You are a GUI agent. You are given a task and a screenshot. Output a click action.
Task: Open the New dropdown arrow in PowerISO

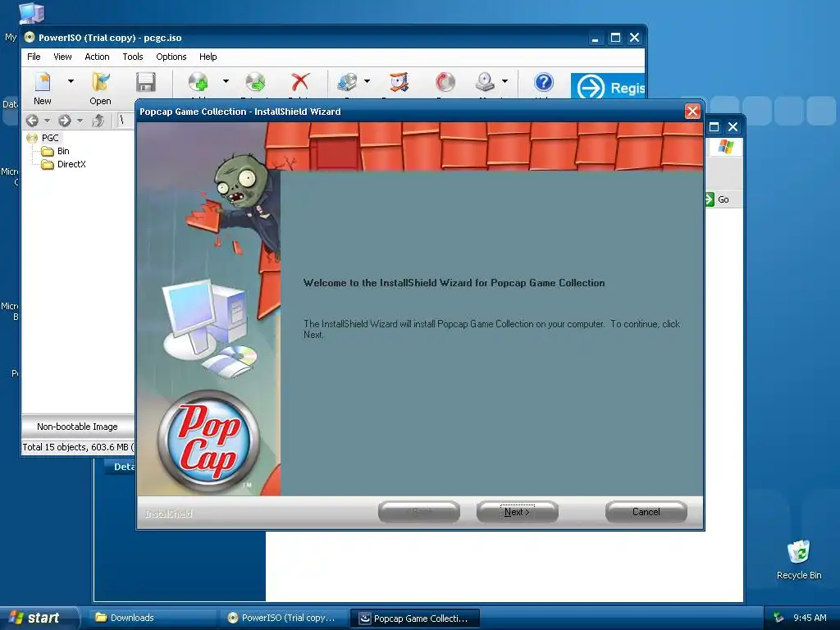(x=71, y=81)
